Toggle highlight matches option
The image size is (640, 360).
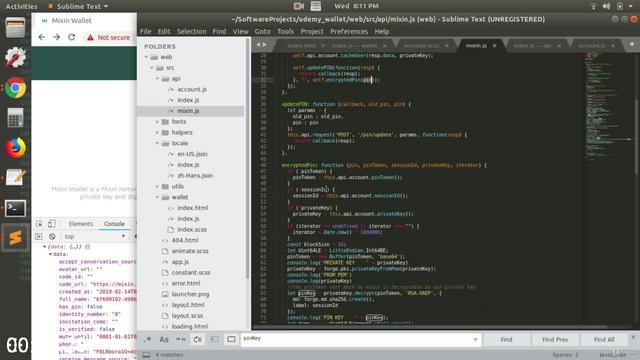[231, 339]
